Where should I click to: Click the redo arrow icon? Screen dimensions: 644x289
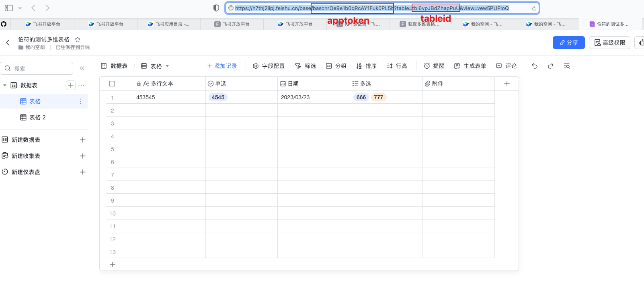click(551, 66)
